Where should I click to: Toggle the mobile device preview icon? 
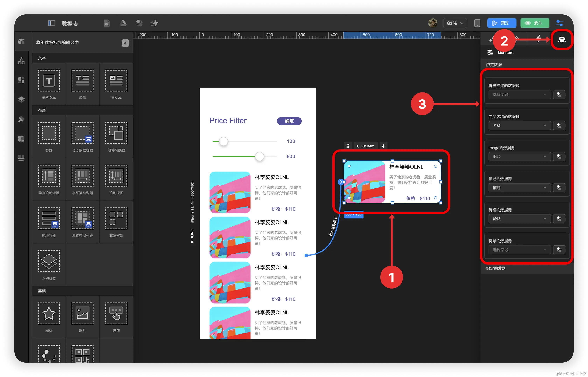(x=477, y=23)
